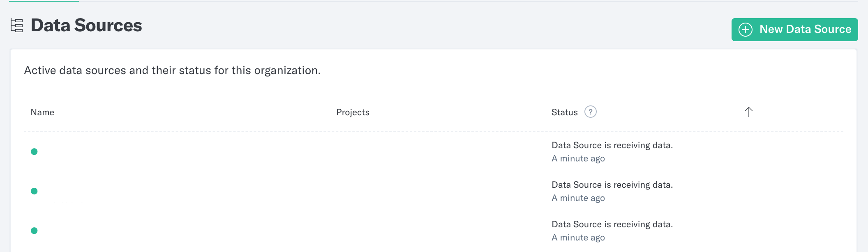Click the second row's green status dot
868x252 pixels.
point(34,191)
